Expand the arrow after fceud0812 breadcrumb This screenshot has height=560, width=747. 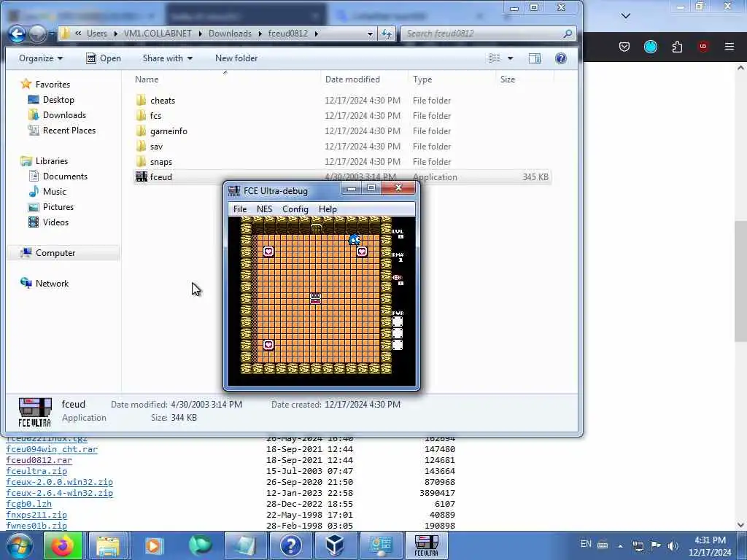tap(316, 34)
